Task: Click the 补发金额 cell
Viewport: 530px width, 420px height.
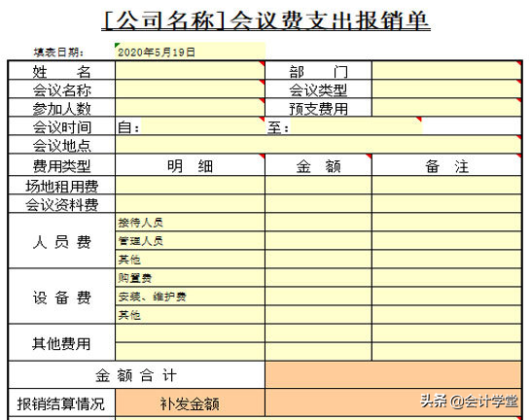Action: pos(190,402)
